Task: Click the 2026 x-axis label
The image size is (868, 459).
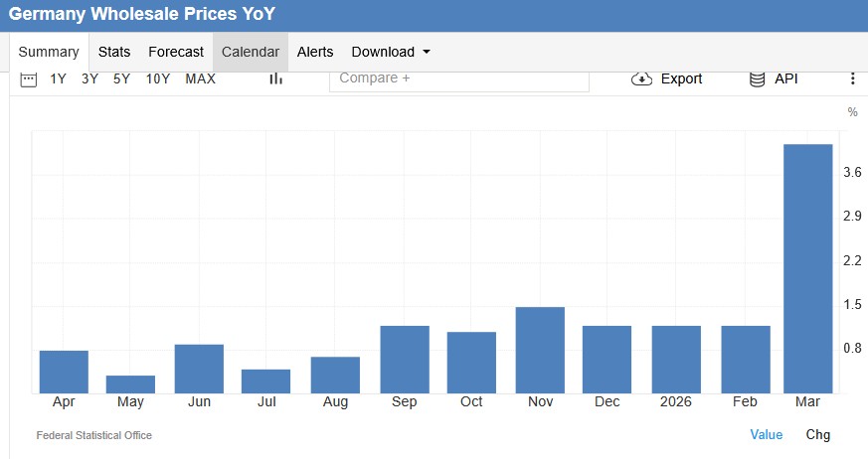Action: [676, 402]
